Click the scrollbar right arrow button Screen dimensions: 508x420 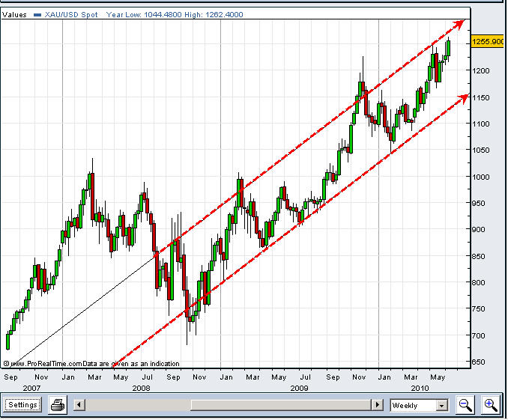377,405
